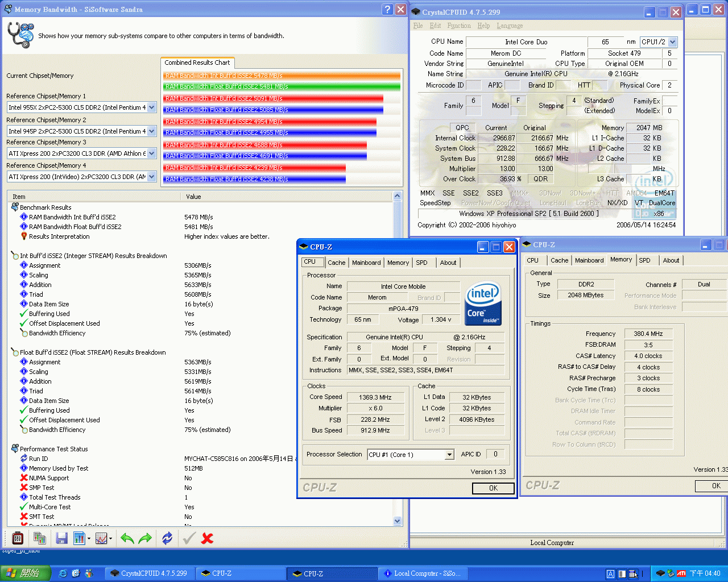Click the orange current RAM Int bandwidth bar

coord(282,76)
